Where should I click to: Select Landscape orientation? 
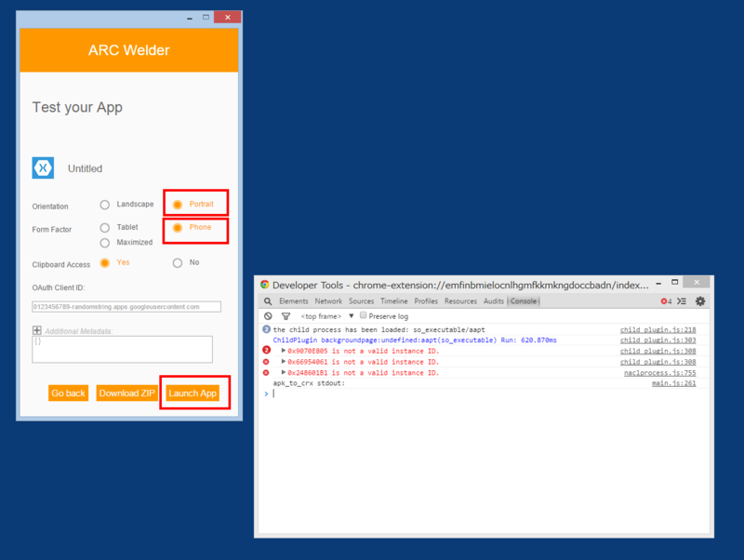click(105, 205)
